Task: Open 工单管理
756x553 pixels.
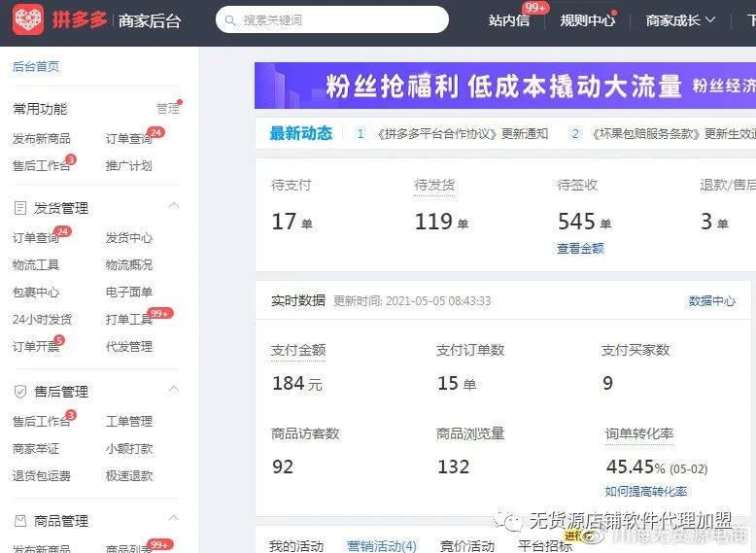Action: pos(128,422)
